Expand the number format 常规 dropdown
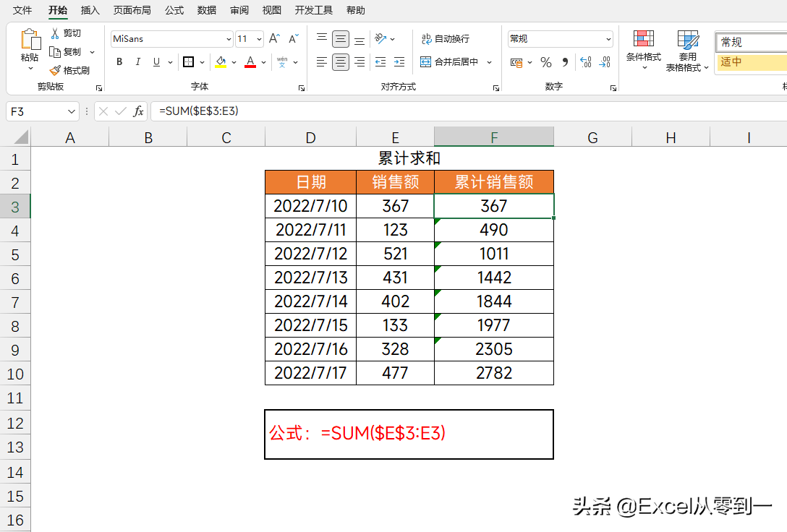This screenshot has width=787, height=532. pyautogui.click(x=608, y=38)
